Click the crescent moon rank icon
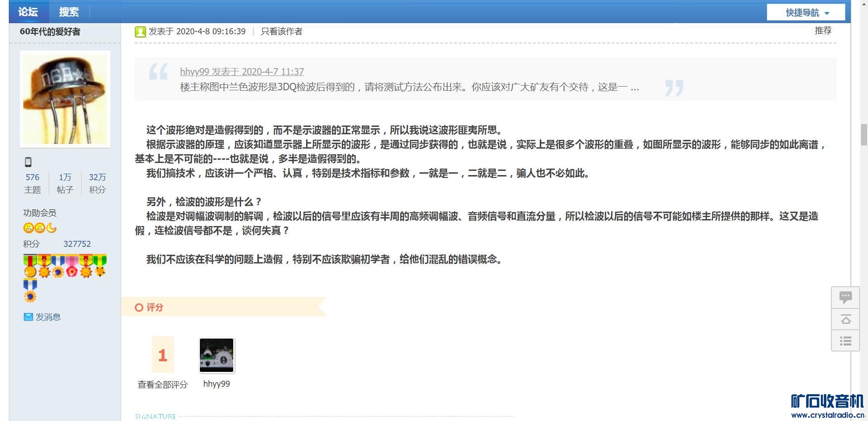Image resolution: width=868 pixels, height=421 pixels. (51, 228)
